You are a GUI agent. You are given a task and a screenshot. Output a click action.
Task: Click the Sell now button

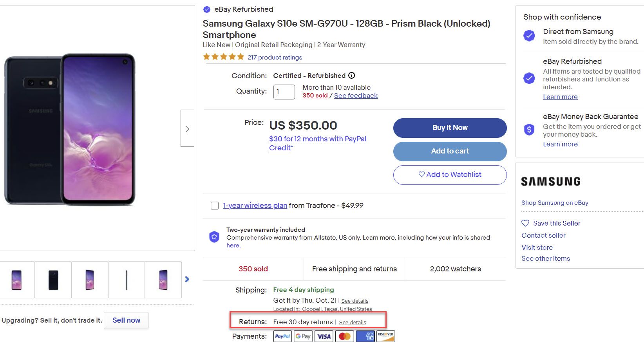tap(126, 320)
